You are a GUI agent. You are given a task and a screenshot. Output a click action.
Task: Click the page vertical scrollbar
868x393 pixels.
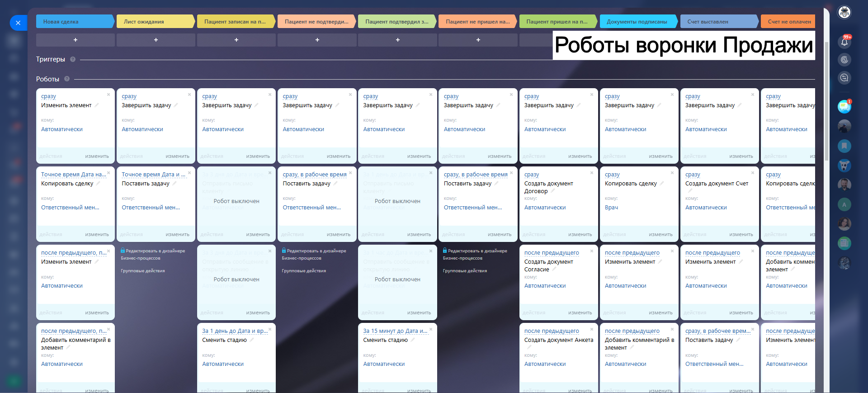pyautogui.click(x=826, y=102)
